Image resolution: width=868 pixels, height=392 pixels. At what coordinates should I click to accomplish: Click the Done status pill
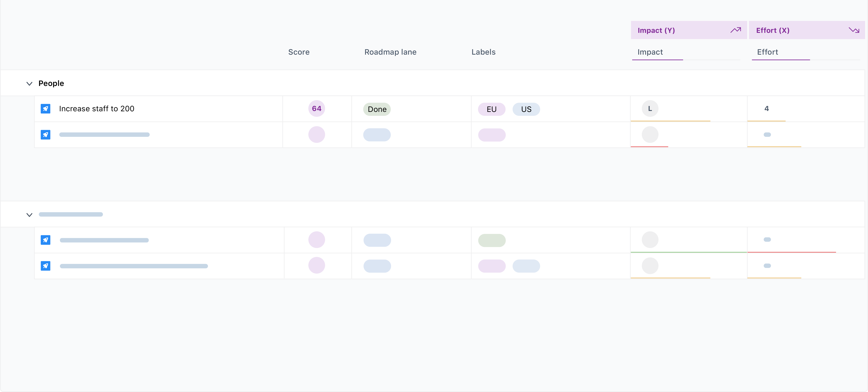377,109
